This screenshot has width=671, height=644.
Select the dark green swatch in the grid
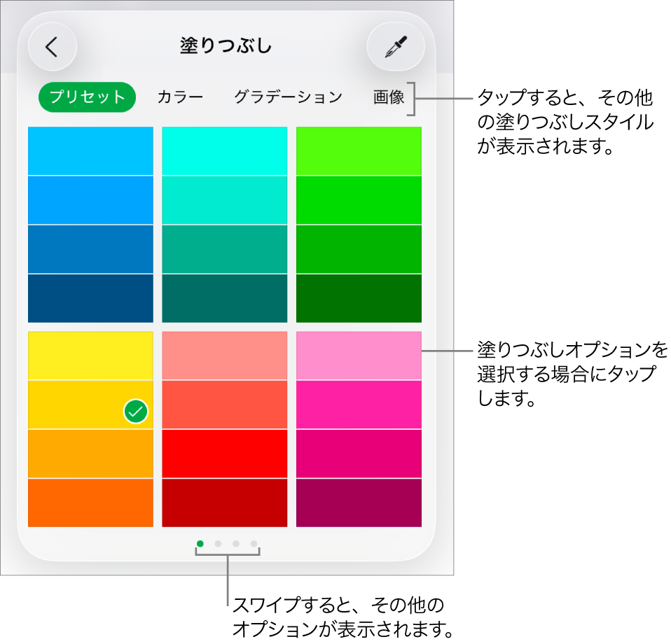pos(358,300)
